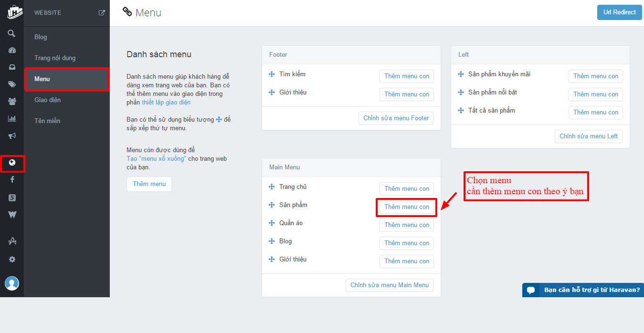Viewport: 644px width, 333px height.
Task: Follow the thiết lập giao diện link
Action: [x=166, y=103]
